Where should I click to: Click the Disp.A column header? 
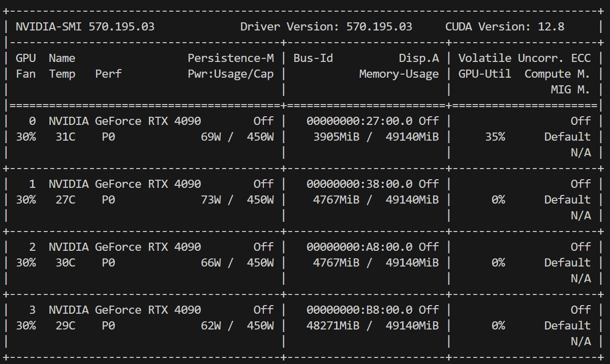pos(419,58)
